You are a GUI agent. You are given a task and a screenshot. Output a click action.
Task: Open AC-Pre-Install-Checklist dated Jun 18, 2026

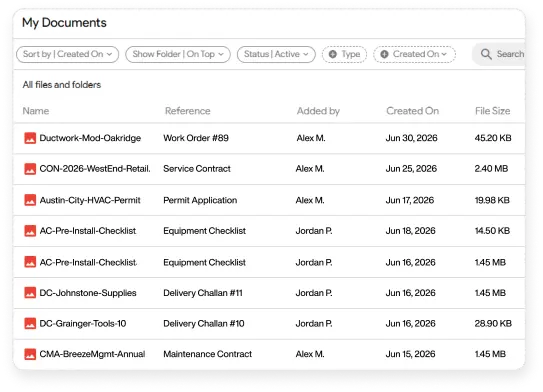tap(88, 231)
